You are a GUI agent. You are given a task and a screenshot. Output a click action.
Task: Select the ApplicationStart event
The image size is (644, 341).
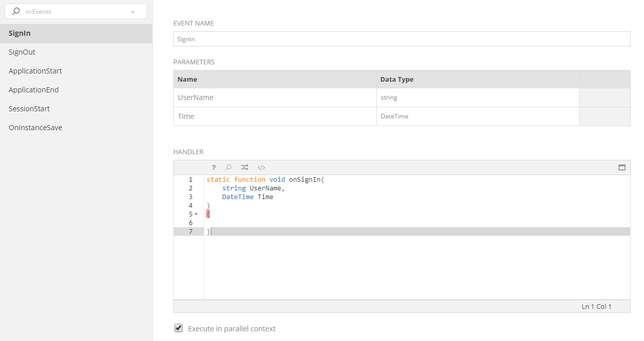[35, 71]
